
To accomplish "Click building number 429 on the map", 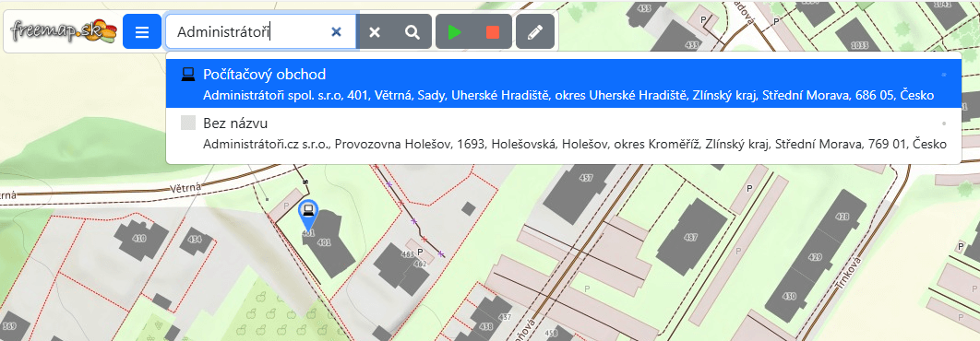I will click(815, 257).
